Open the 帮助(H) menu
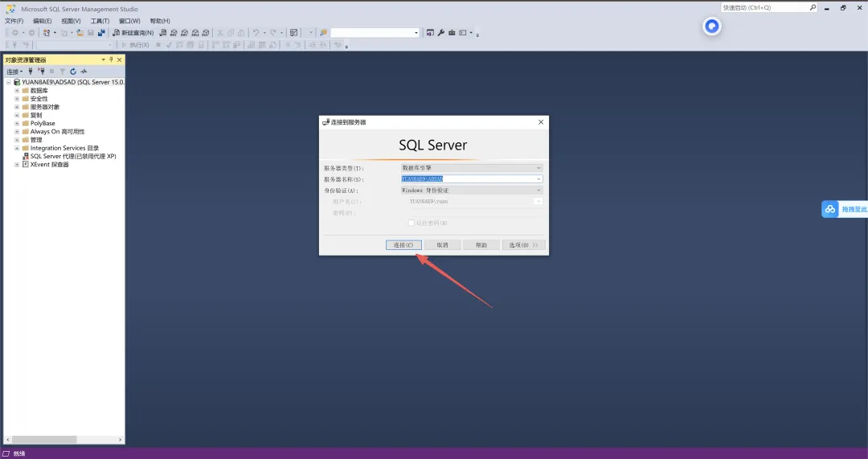868x459 pixels. (x=160, y=21)
